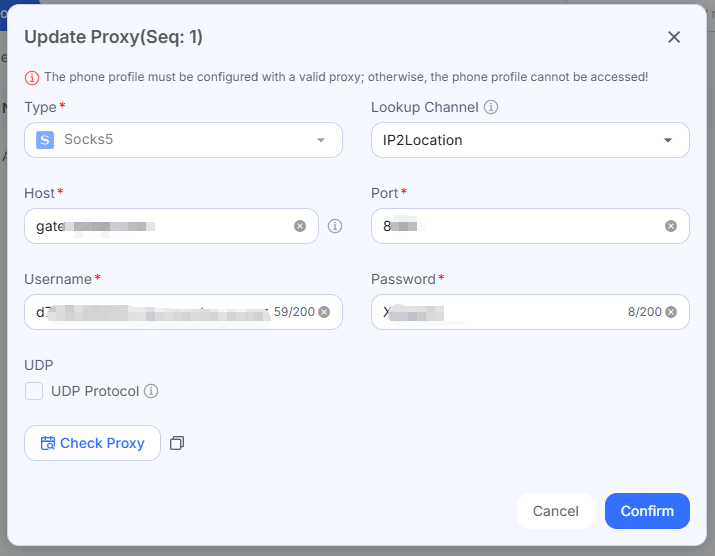Click into the Port input field
715x556 pixels.
(530, 226)
